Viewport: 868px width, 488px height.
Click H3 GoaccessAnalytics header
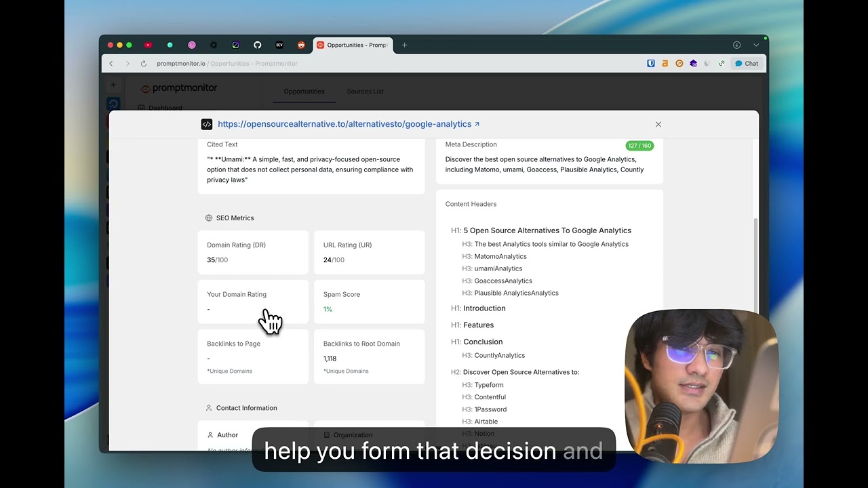coord(497,281)
